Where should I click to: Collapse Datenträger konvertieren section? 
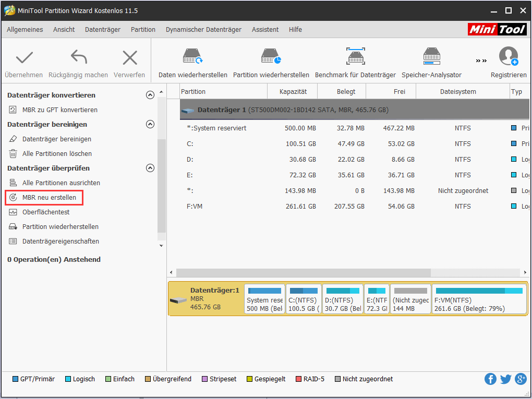pyautogui.click(x=150, y=95)
